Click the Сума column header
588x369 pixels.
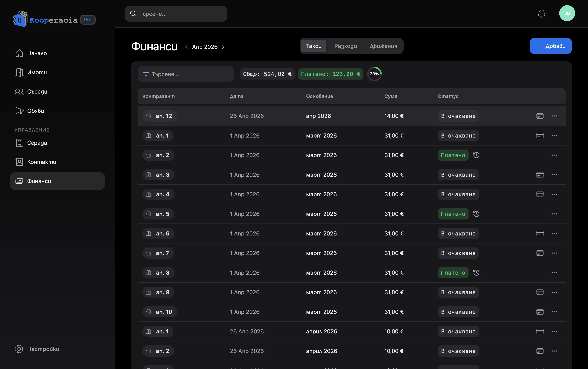[390, 96]
